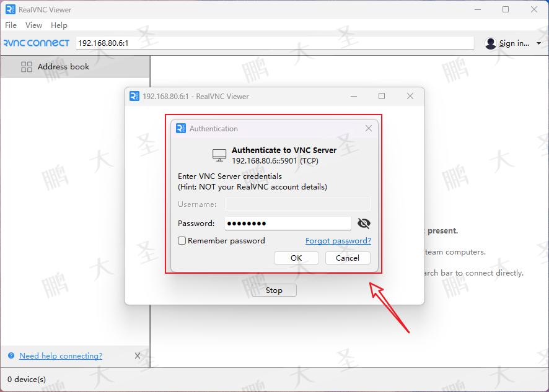Click the Stop button

[x=274, y=290]
